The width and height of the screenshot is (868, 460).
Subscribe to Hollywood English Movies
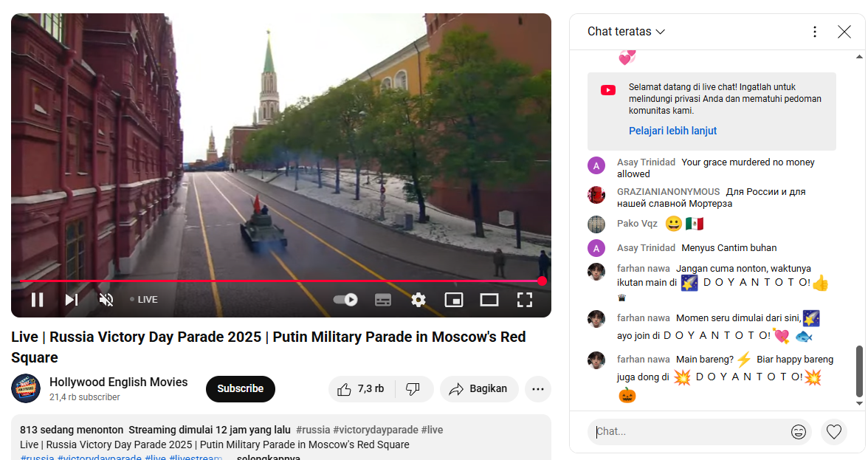241,388
